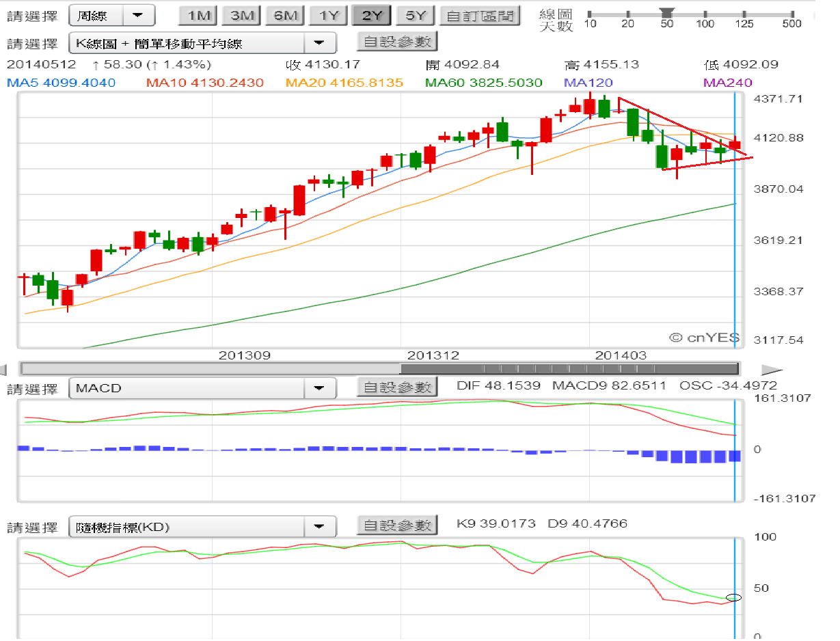Screen dimensions: 840x641
Task: Click the opening price 開 4092.84
Action: (x=462, y=65)
